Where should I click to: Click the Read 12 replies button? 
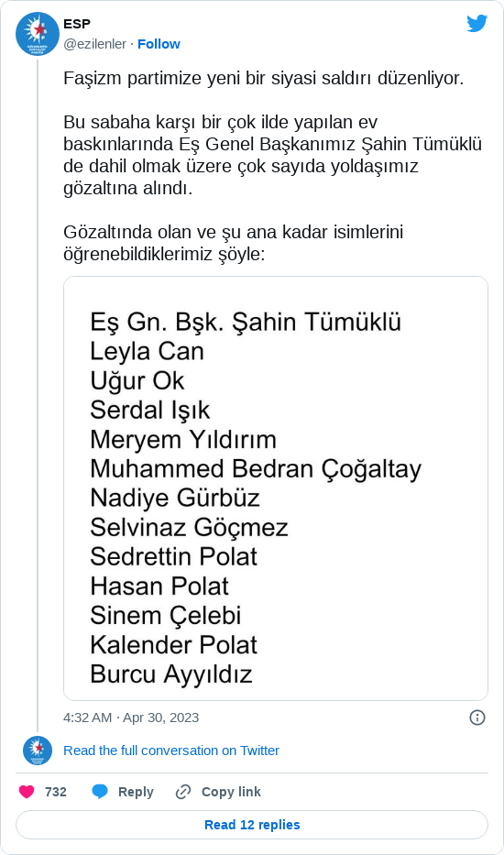(252, 825)
